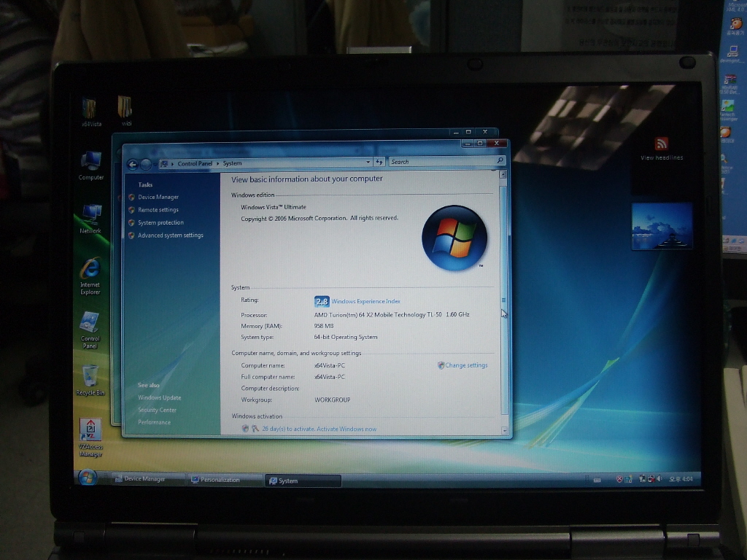
Task: Select the Computer desktop icon
Action: pos(90,166)
